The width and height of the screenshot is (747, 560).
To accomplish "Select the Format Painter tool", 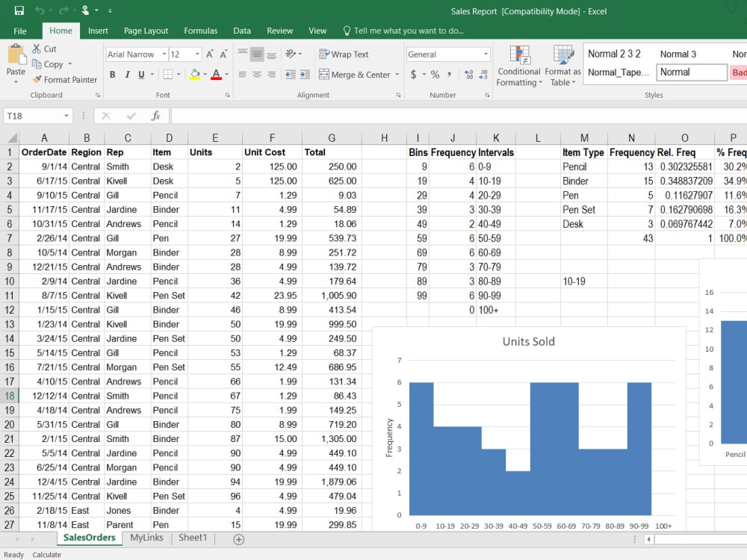I will (x=66, y=80).
